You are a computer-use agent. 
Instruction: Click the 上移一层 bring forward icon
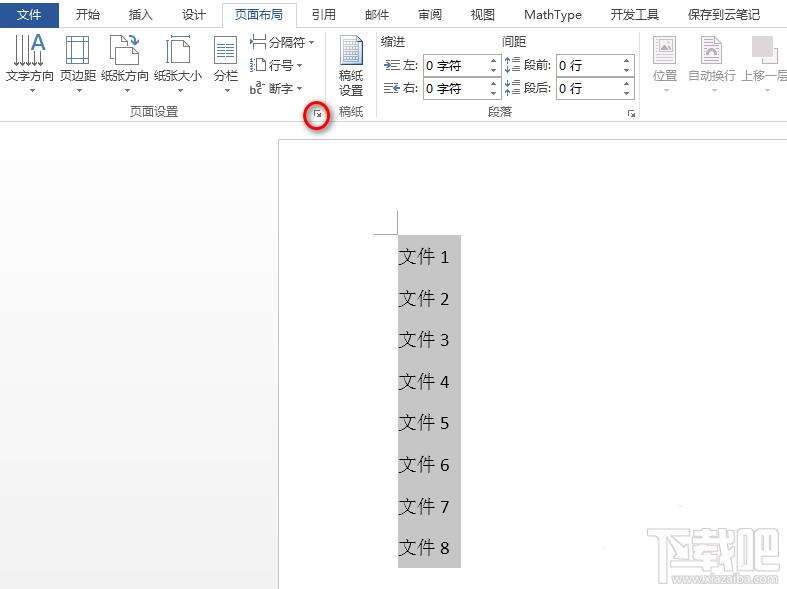point(764,50)
